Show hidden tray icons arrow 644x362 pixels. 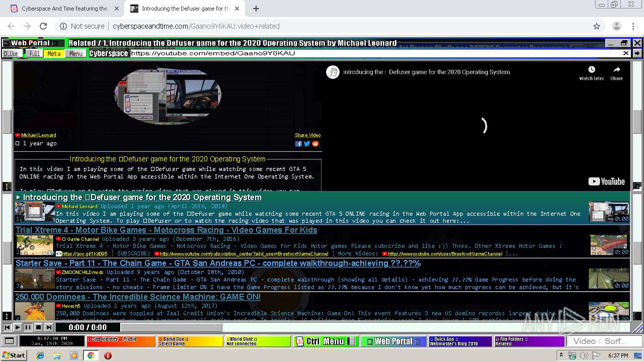coord(561,355)
